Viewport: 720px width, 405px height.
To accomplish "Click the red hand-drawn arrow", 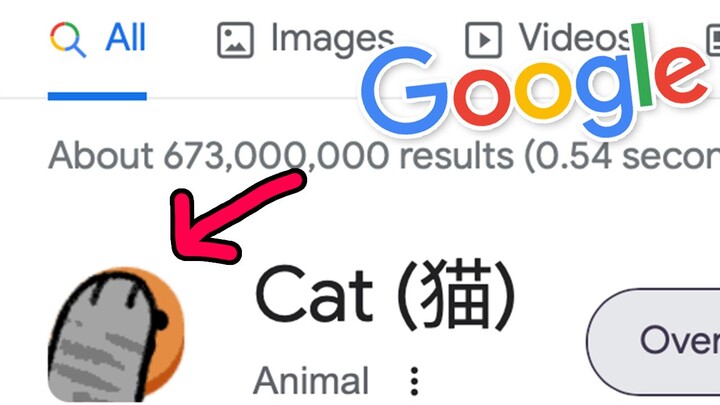I will click(230, 218).
